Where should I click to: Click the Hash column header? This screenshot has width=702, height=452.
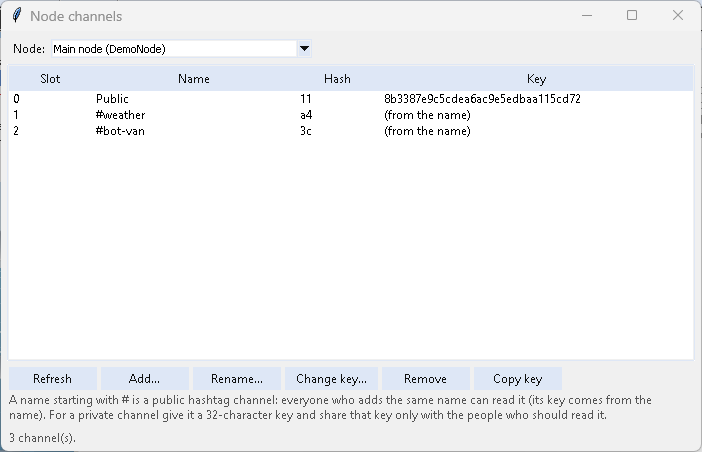coord(338,79)
